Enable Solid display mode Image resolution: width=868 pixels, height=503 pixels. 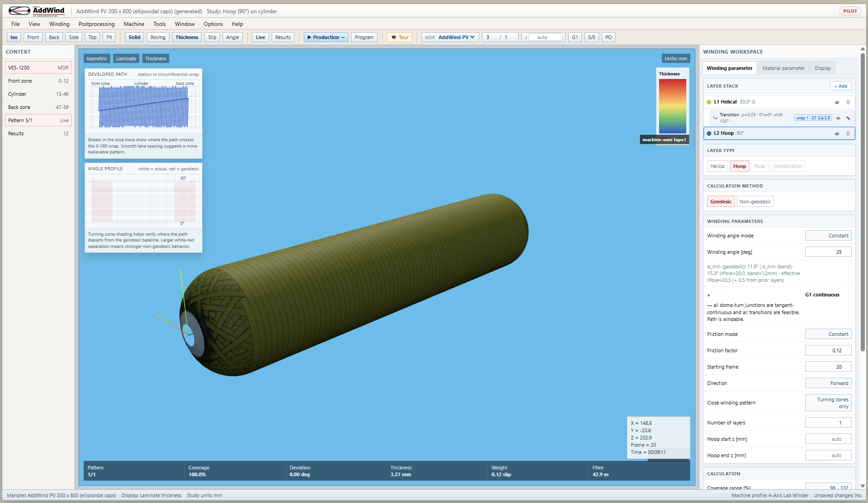pyautogui.click(x=134, y=37)
